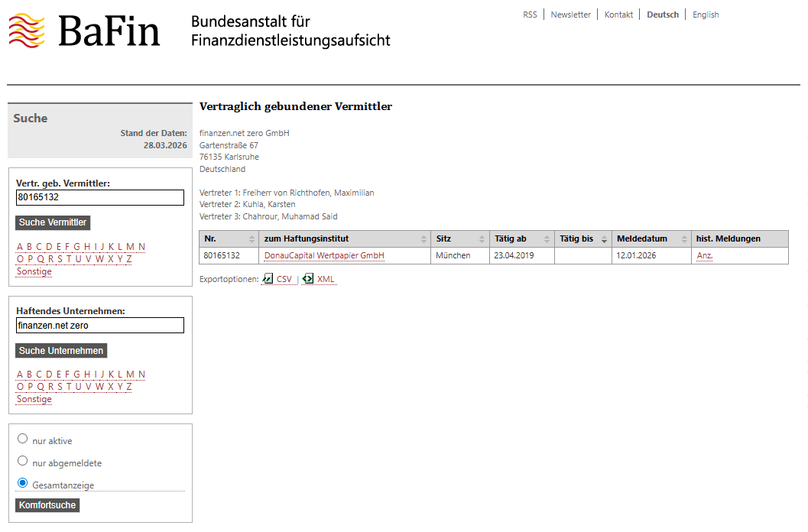
Task: Click inside the Vertr. geb. Vermittler input field
Action: point(99,197)
